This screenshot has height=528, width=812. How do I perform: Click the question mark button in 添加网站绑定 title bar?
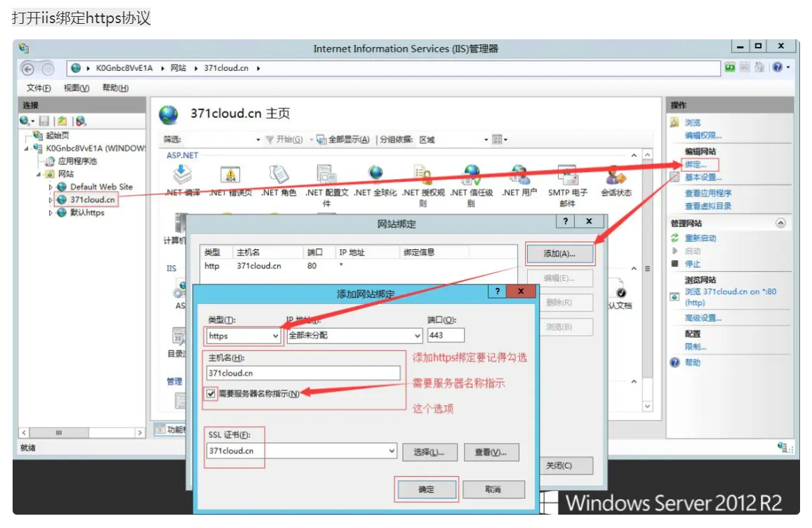(497, 291)
